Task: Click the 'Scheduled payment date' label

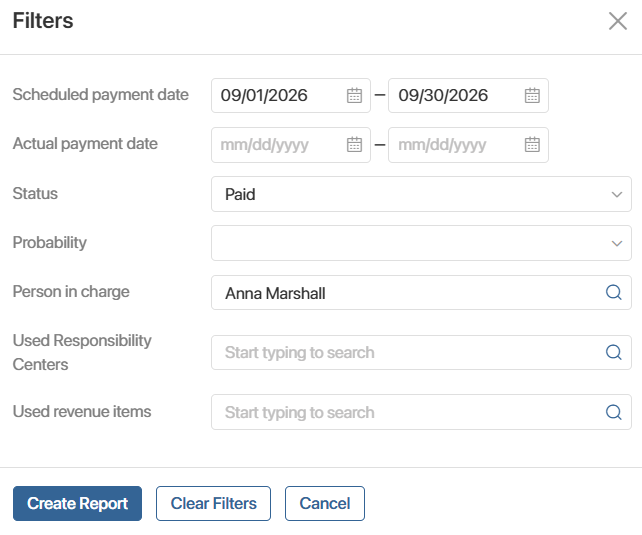Action: 101,95
